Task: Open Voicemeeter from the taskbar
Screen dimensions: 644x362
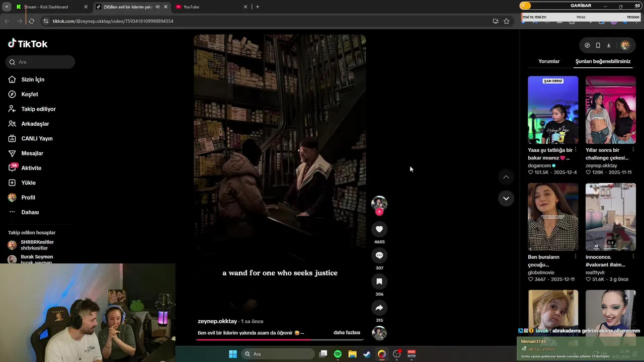Action: [412, 354]
